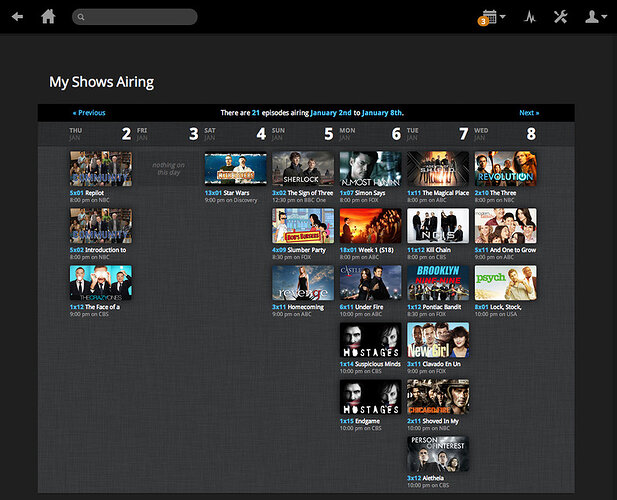Click the 4x09 Slumber Party title
The image size is (617, 500).
pyautogui.click(x=299, y=250)
